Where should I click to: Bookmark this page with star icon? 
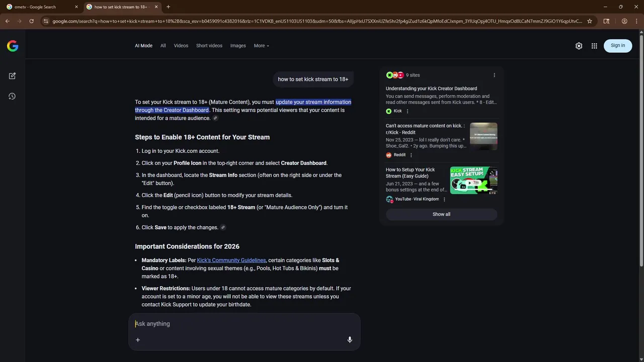(590, 21)
